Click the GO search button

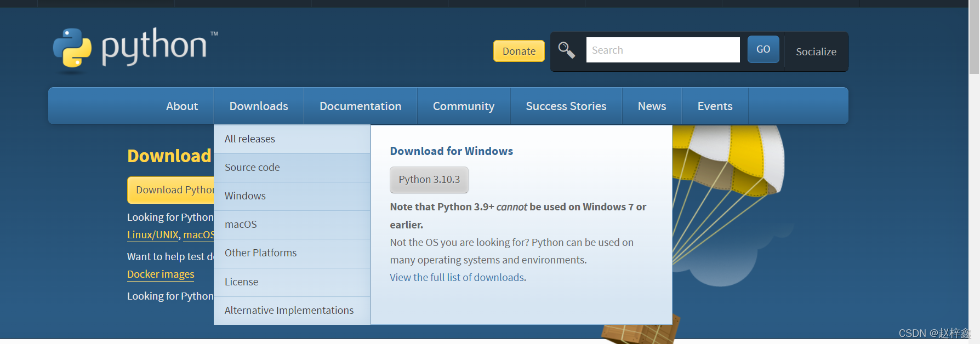click(x=763, y=49)
